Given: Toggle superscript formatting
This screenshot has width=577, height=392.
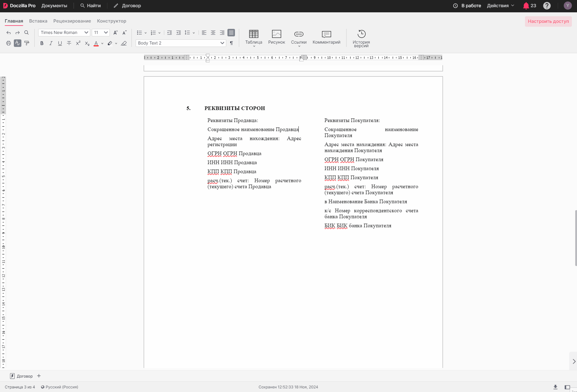Looking at the screenshot, I should point(78,43).
